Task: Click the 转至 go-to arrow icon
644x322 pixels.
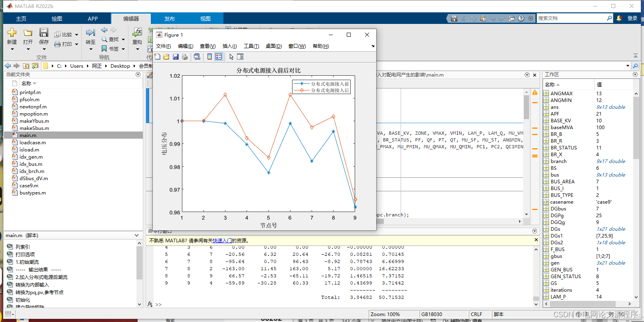Action: pyautogui.click(x=91, y=32)
